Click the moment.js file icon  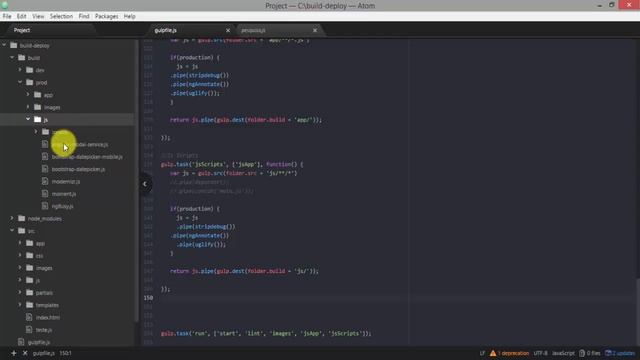pos(45,193)
